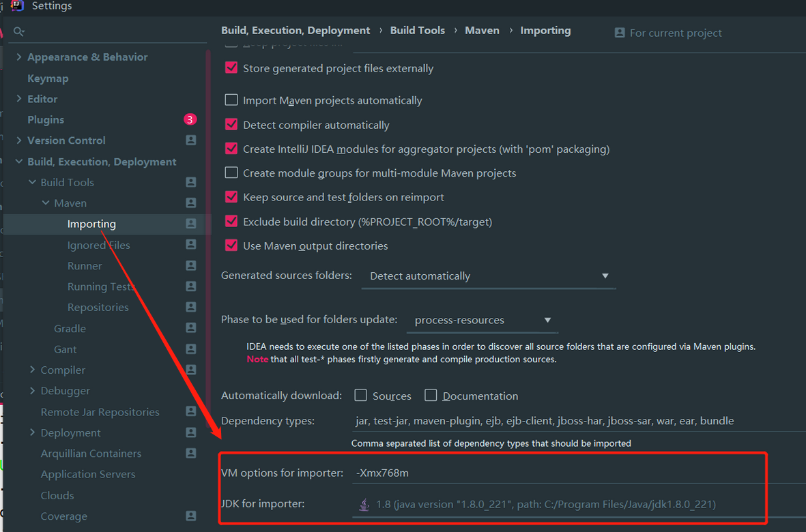
Task: Select Gradle in Build Tools
Action: coord(70,328)
